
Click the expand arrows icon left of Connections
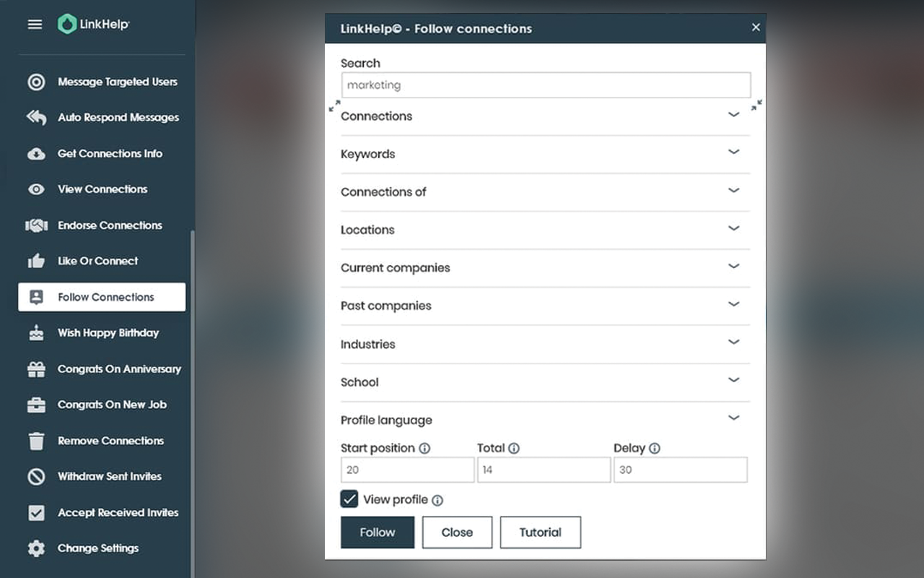[334, 105]
